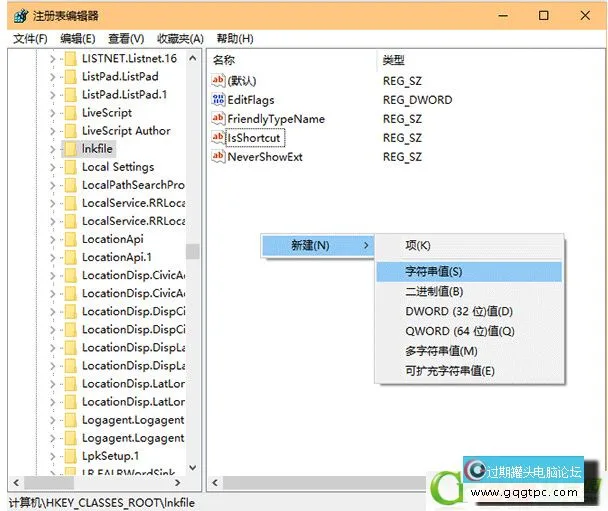
Task: Click the folder icon of LocationApi
Action: pyautogui.click(x=71, y=240)
